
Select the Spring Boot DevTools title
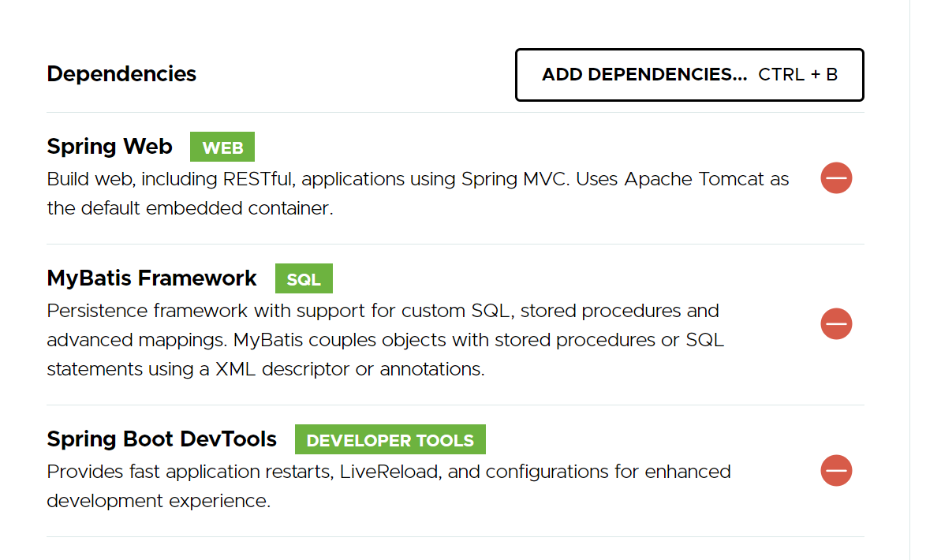[x=162, y=439]
